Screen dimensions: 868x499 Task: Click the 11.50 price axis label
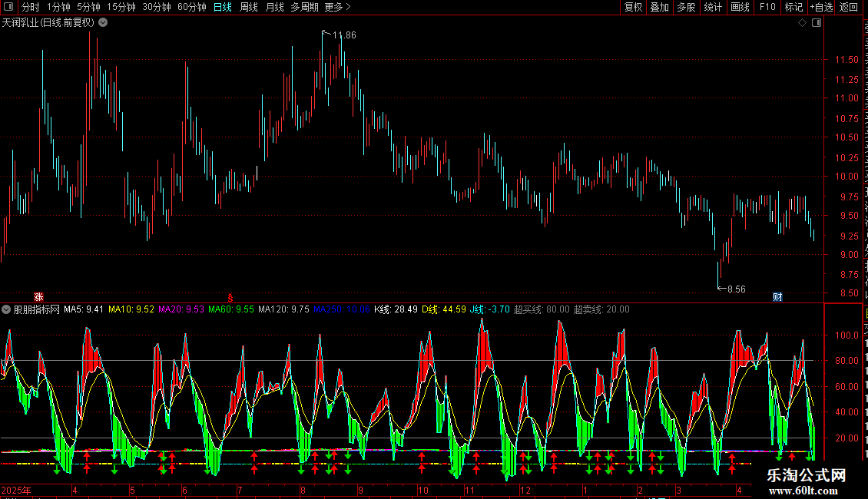tap(846, 59)
